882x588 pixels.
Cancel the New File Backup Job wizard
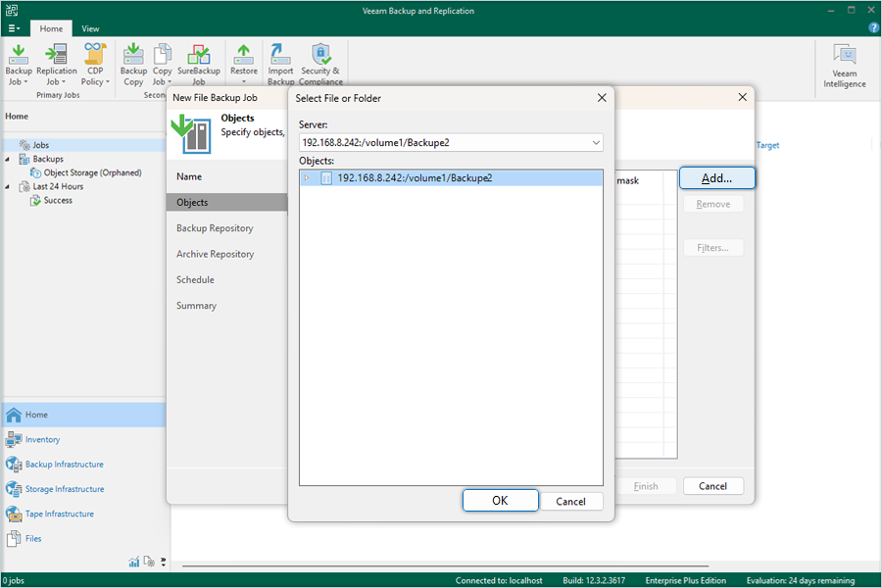[712, 486]
